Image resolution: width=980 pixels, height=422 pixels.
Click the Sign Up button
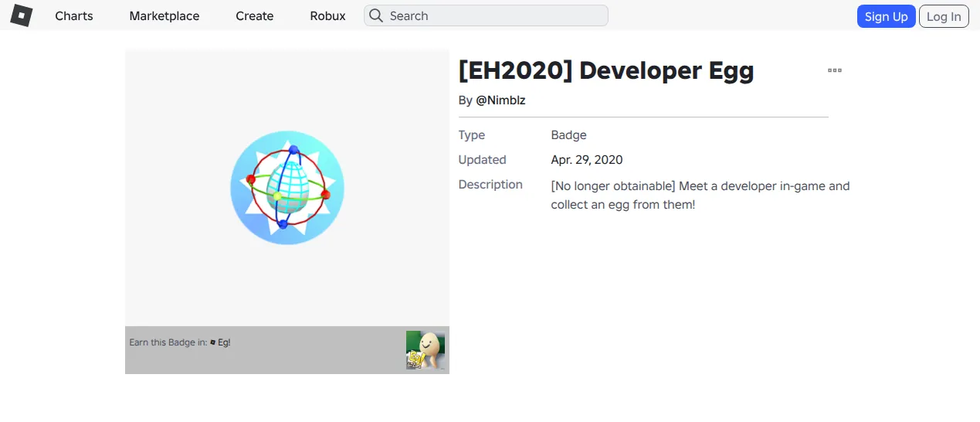[x=887, y=16]
